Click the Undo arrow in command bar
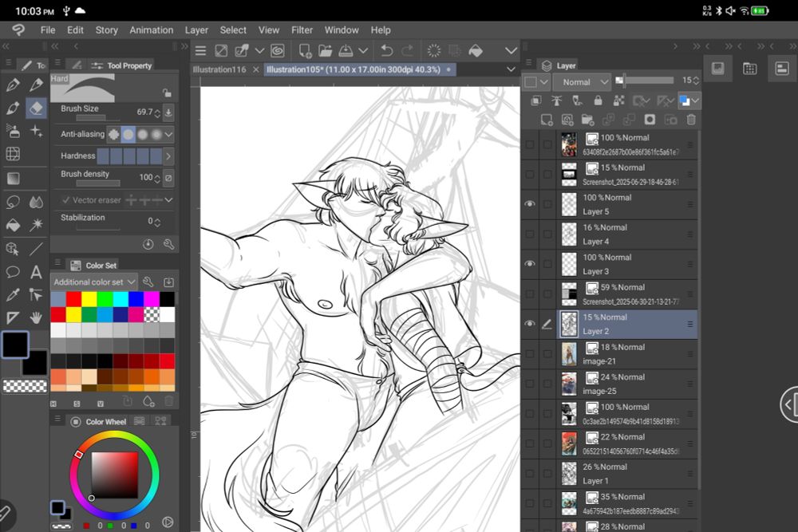The image size is (798, 532). click(387, 50)
